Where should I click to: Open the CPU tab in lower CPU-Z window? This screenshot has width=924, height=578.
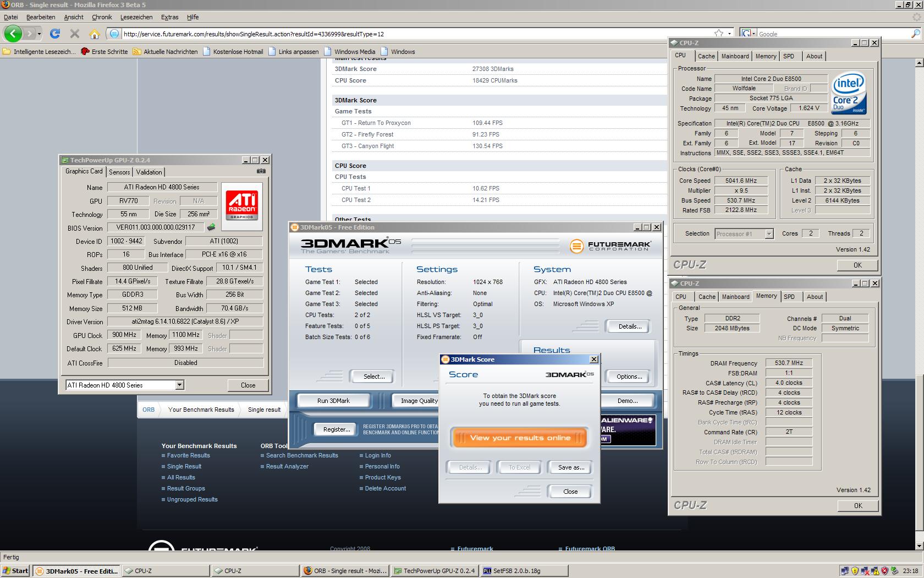681,297
